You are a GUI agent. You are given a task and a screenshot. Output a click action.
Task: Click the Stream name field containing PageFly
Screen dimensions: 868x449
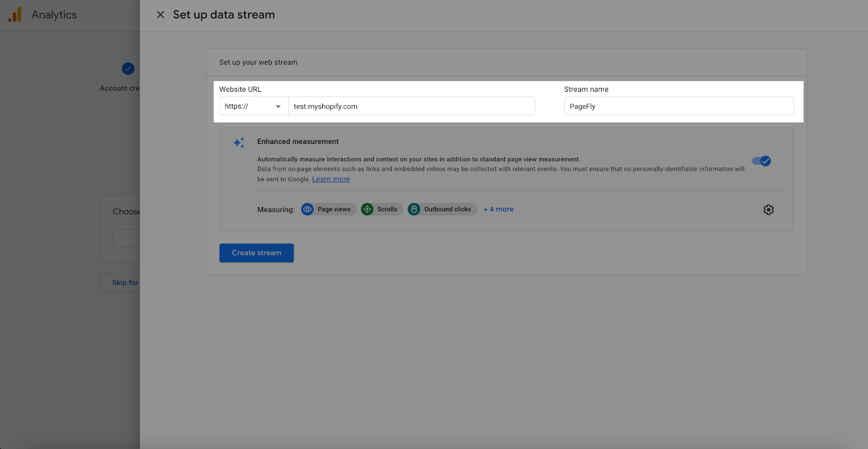[x=678, y=106]
